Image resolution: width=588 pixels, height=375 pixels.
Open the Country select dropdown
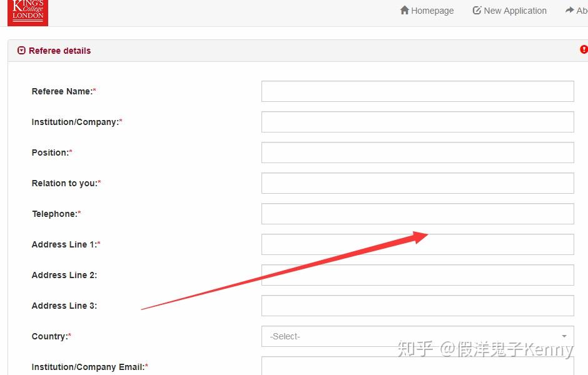(417, 336)
